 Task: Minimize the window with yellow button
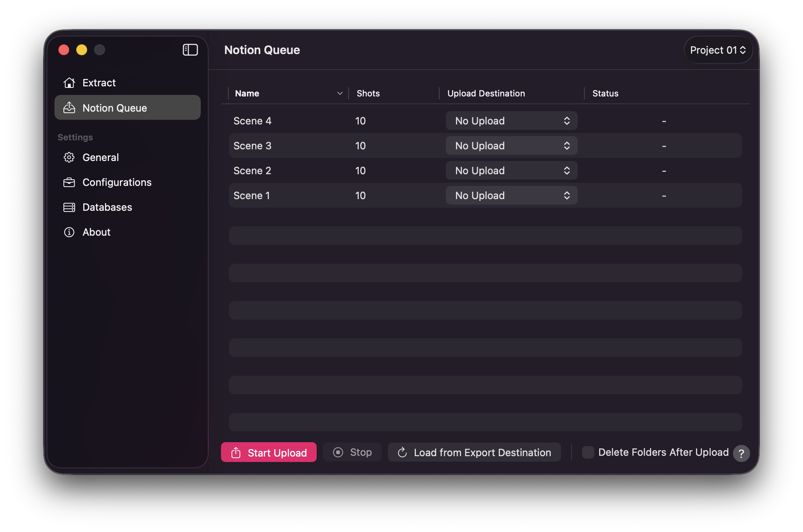point(82,50)
